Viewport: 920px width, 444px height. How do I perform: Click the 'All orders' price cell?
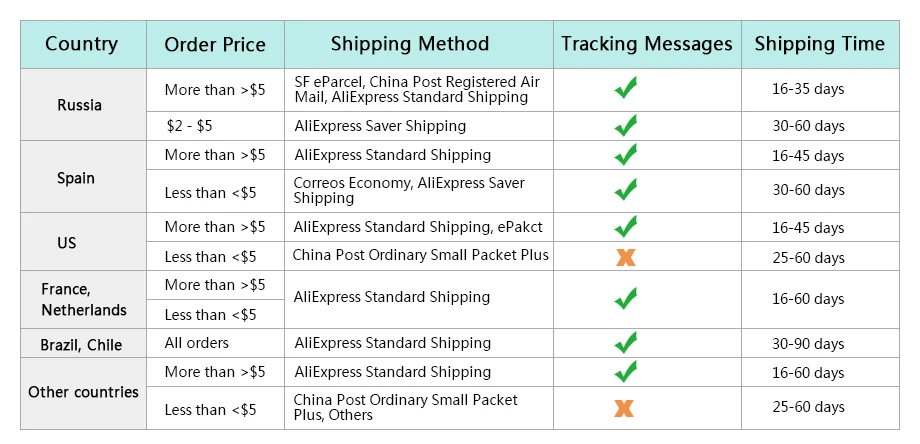click(x=215, y=343)
